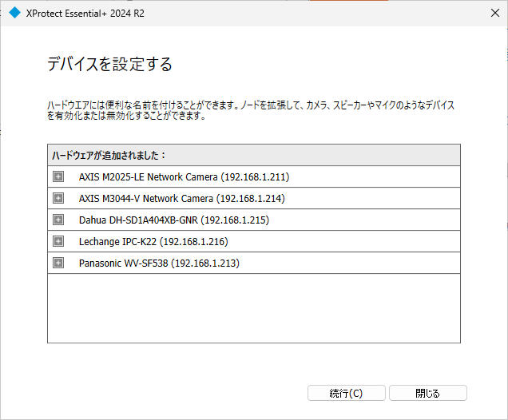
Task: Select the Dahua DH-SD1A404XB-GNR (192.168.1.215) text
Action: point(174,220)
